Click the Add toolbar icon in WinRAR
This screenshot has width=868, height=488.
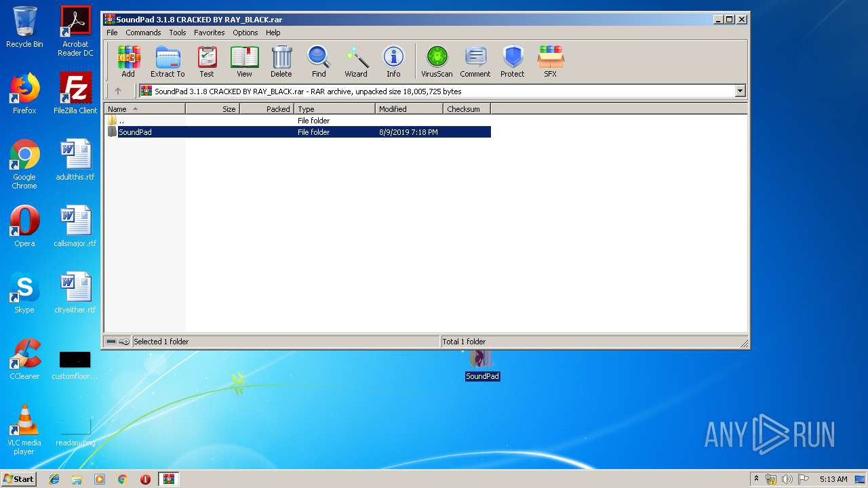tap(128, 62)
